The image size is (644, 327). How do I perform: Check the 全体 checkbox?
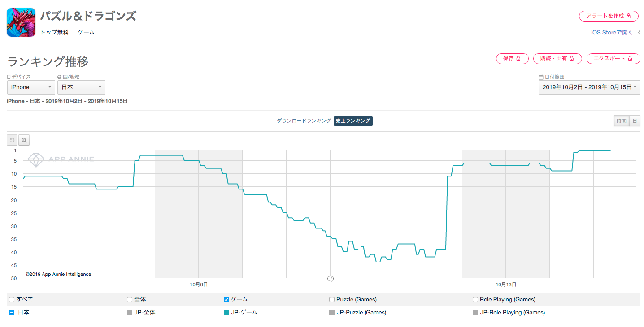130,300
